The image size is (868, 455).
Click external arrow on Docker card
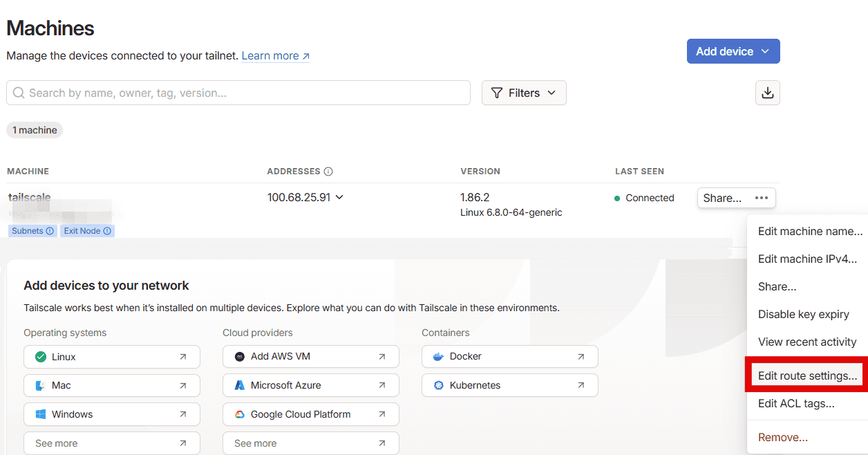tap(581, 357)
